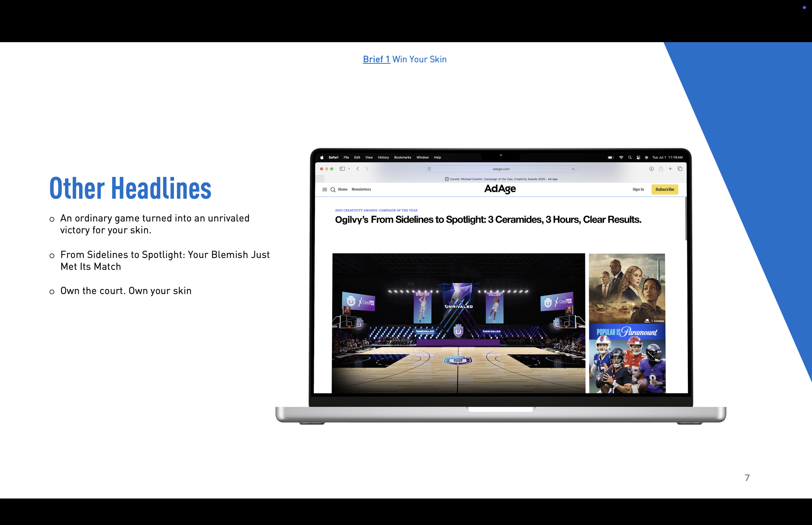
Task: Go back using Safari's back arrow
Action: 358,169
